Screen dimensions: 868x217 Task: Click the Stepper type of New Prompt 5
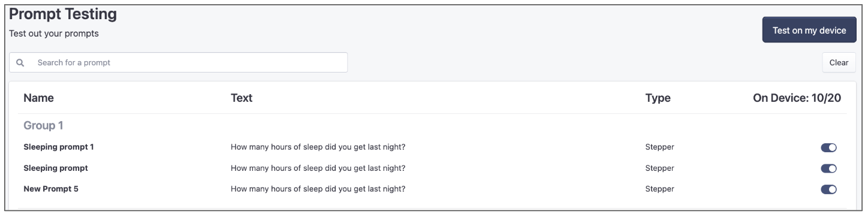pos(659,189)
